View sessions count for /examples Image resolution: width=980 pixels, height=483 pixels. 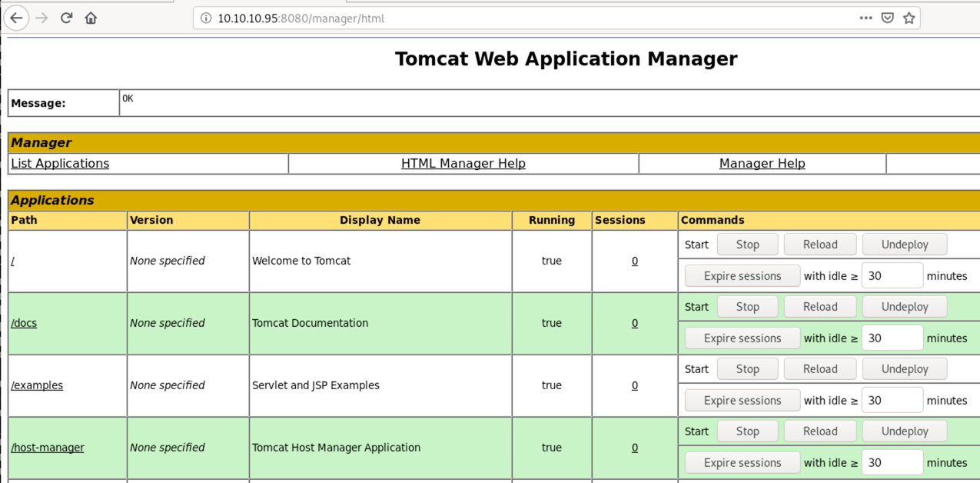tap(634, 385)
